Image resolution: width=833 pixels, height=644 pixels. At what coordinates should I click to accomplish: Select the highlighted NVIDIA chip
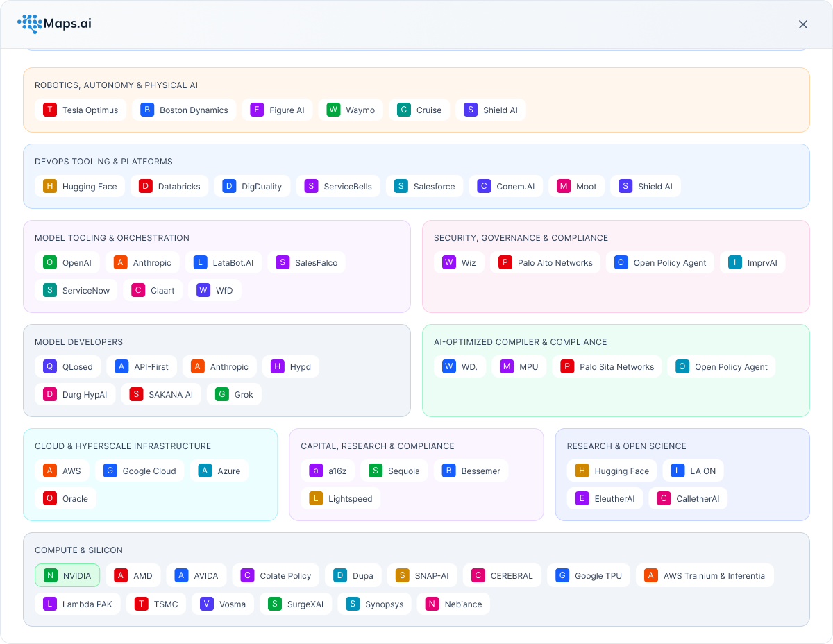point(67,575)
